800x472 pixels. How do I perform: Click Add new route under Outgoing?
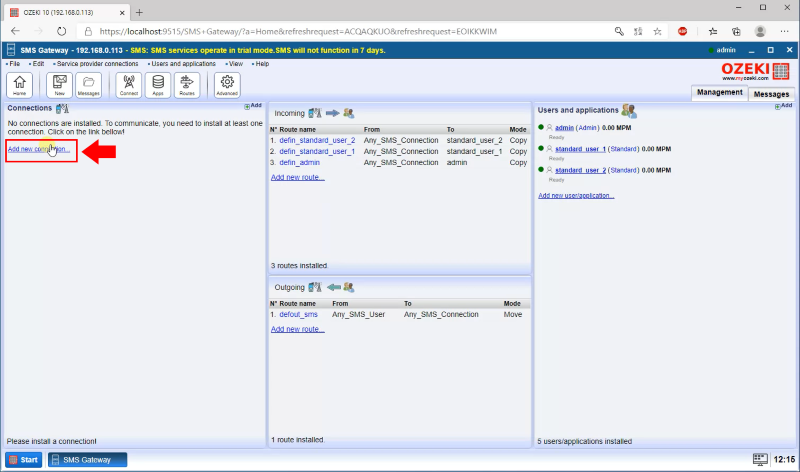(297, 330)
